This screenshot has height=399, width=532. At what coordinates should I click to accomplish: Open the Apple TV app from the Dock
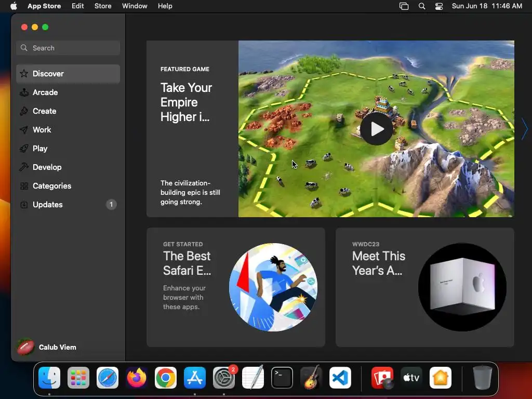point(411,378)
